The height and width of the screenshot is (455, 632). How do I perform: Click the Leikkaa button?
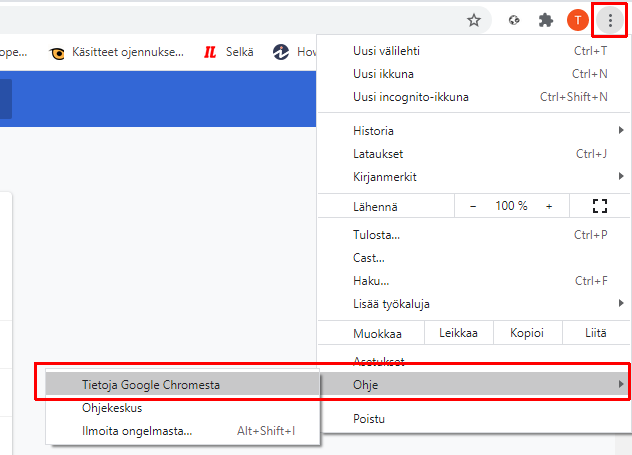click(458, 334)
